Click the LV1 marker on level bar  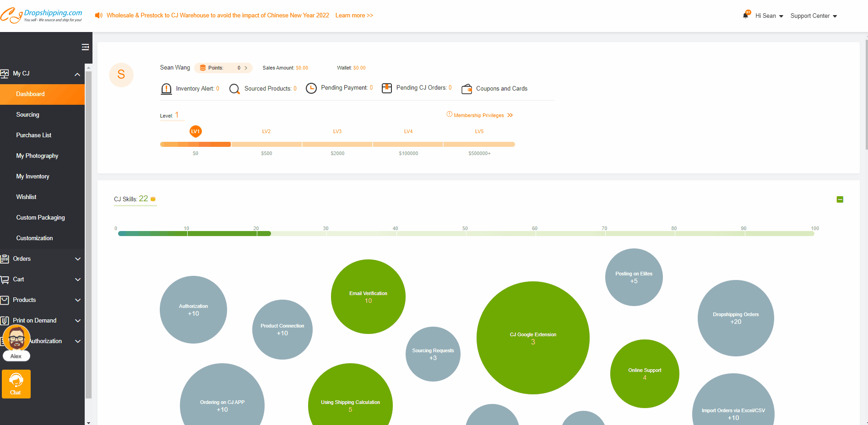pyautogui.click(x=195, y=131)
